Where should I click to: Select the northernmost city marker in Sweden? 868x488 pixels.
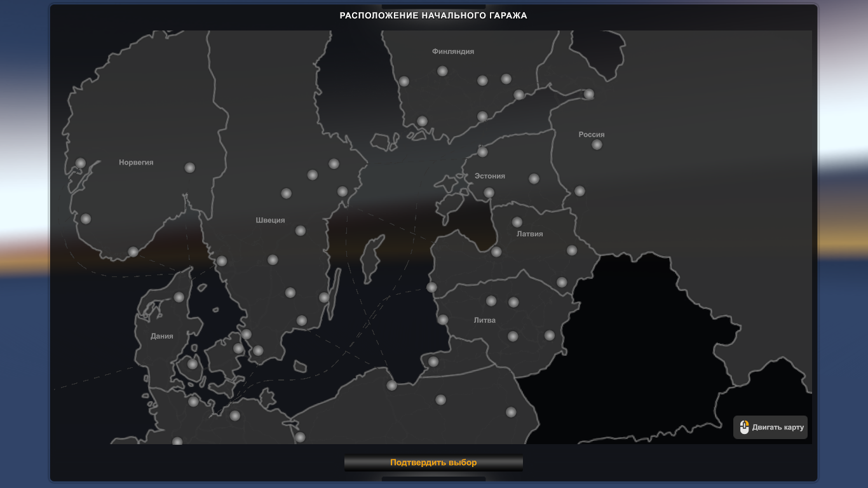pyautogui.click(x=334, y=163)
